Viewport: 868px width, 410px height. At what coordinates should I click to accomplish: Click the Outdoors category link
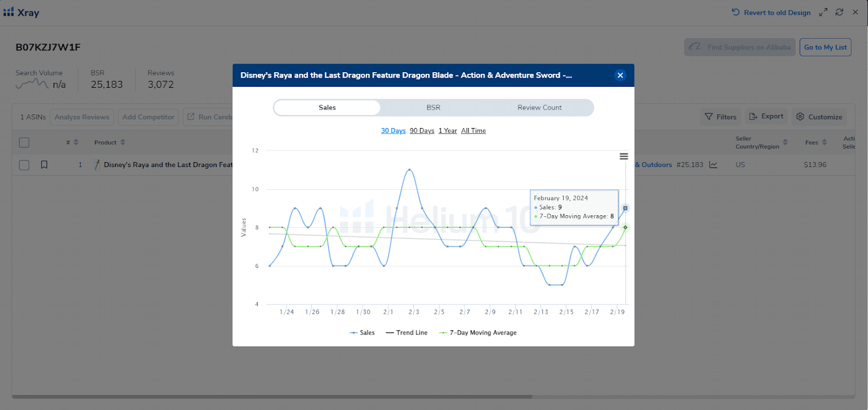653,165
